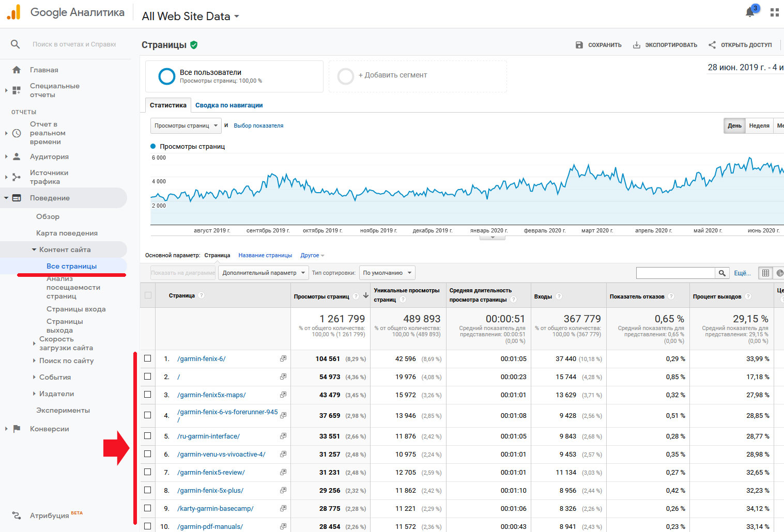
Task: Open the notifications bell icon
Action: click(x=750, y=12)
